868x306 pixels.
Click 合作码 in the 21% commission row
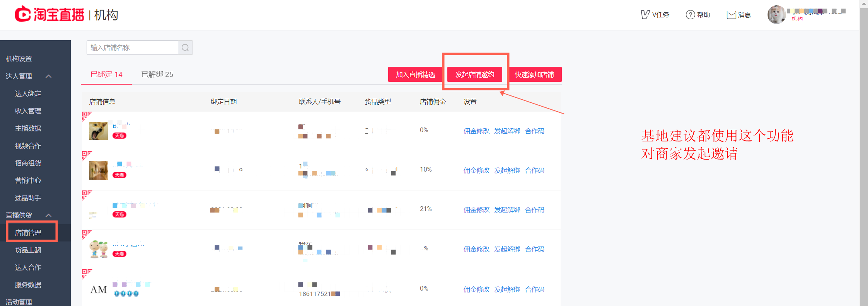(535, 210)
